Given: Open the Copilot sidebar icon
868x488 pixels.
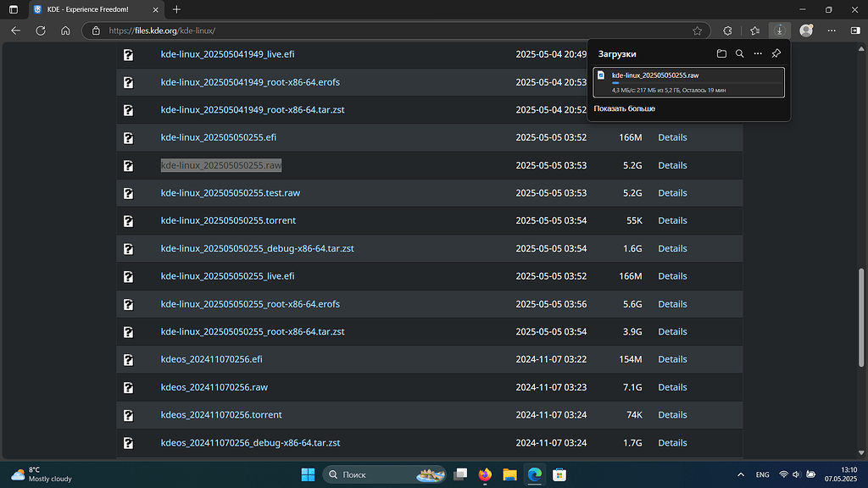Looking at the screenshot, I should pos(854,30).
